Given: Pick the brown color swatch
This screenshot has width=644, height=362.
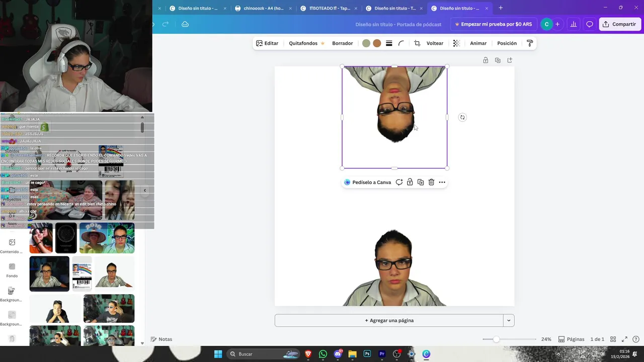Looking at the screenshot, I should coord(377,43).
